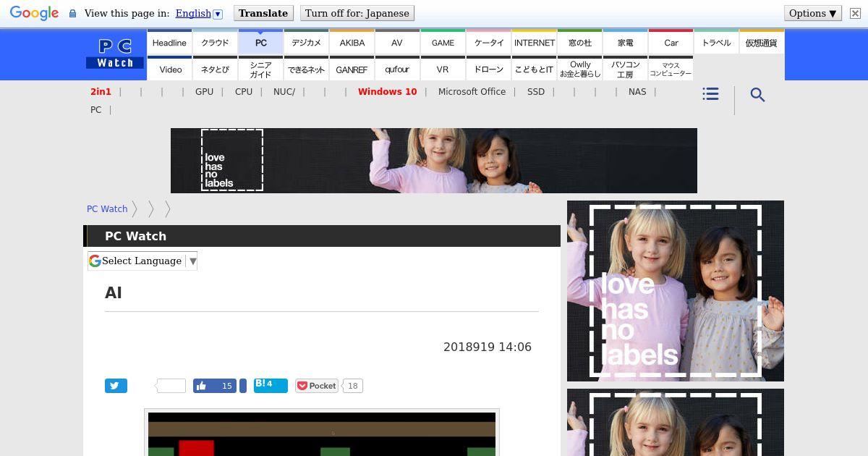This screenshot has width=868, height=456.
Task: Click the love has no labels top banner
Action: pos(434,161)
